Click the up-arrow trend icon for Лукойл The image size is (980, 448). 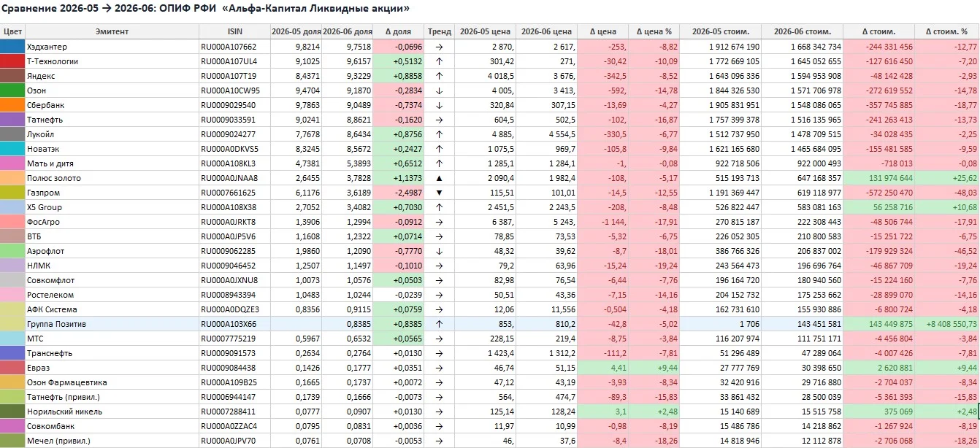[x=439, y=134]
